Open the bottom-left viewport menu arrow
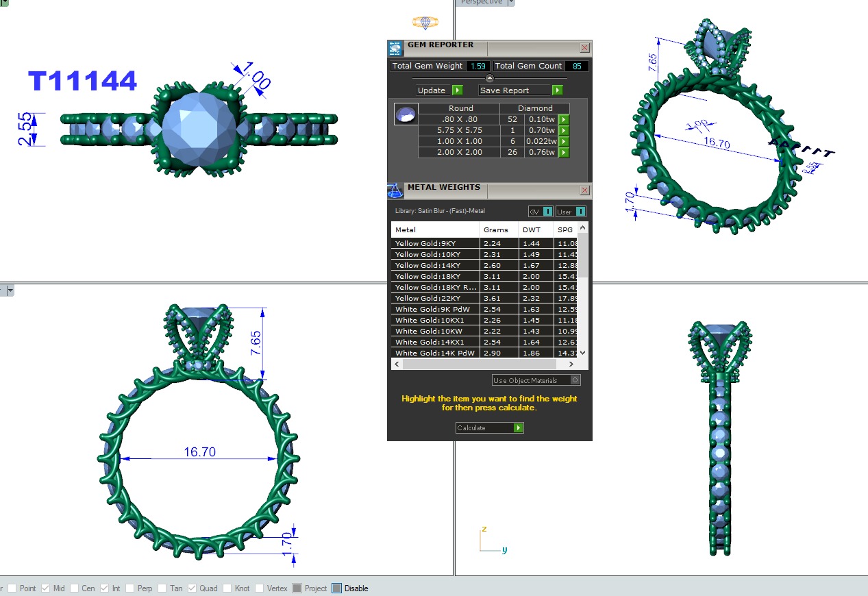The height and width of the screenshot is (596, 868). (x=10, y=290)
